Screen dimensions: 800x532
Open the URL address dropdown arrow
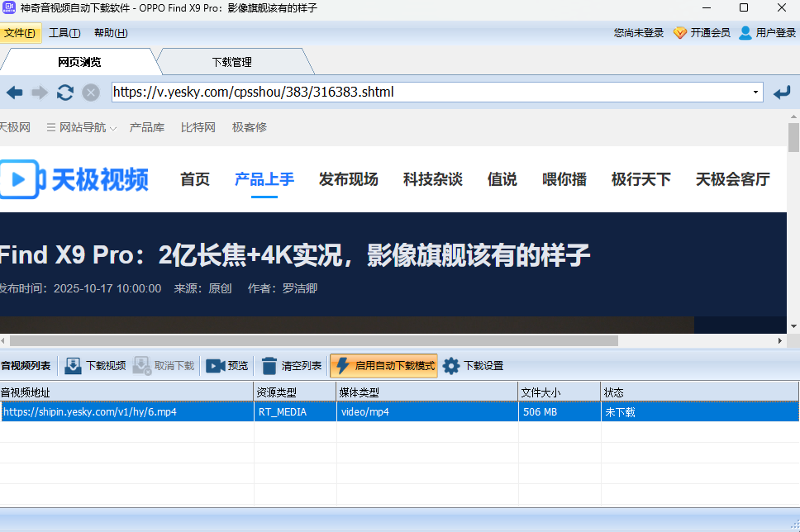(755, 93)
